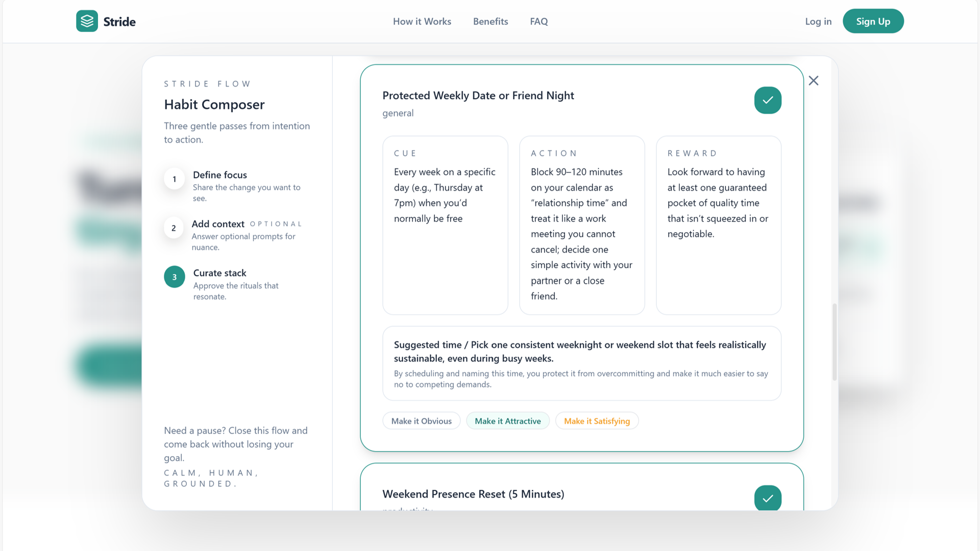Click the Make it Obvious tag
Screen dimensions: 980x551
tap(421, 421)
